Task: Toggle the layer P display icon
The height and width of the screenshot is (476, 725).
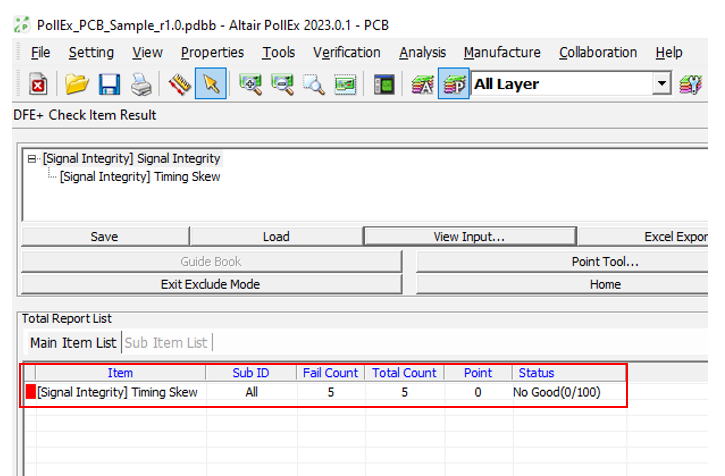Action: point(453,85)
